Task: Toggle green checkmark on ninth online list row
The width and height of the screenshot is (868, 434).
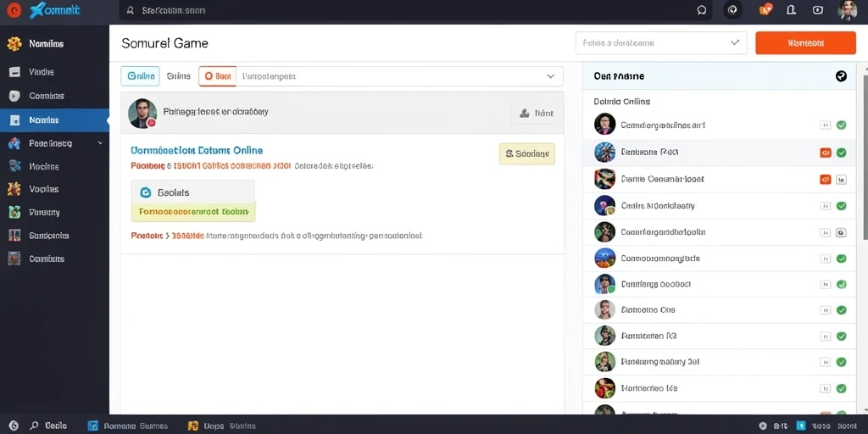Action: pyautogui.click(x=842, y=336)
